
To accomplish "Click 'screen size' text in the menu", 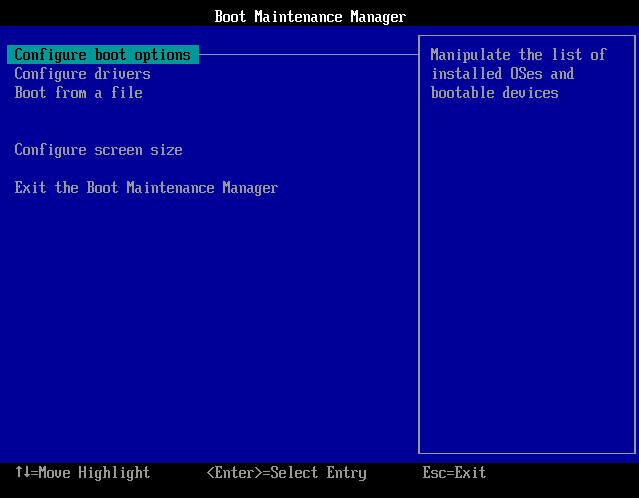I will pos(138,150).
